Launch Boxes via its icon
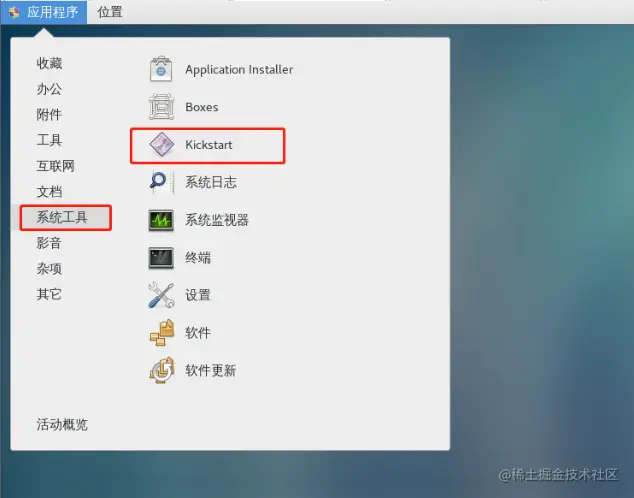The image size is (634, 498). 161,107
